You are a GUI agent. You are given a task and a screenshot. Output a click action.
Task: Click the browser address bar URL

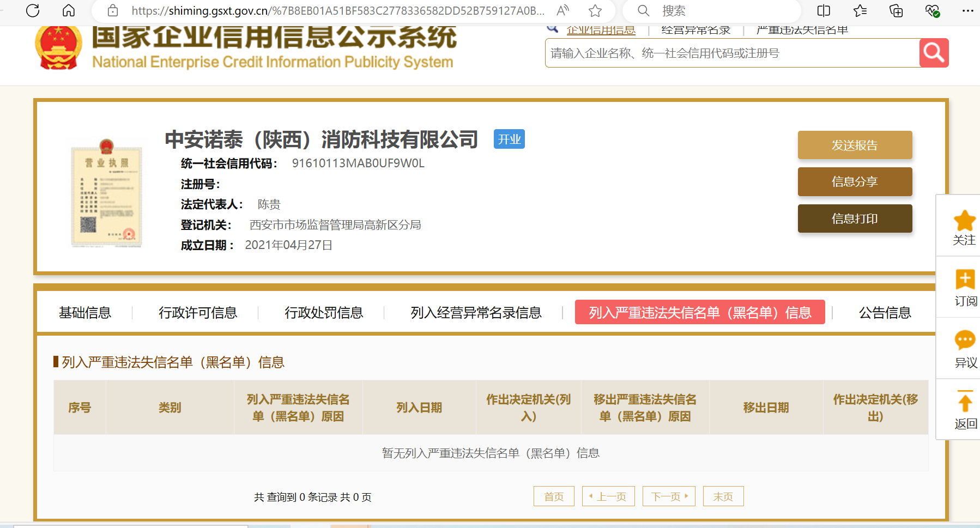click(338, 10)
